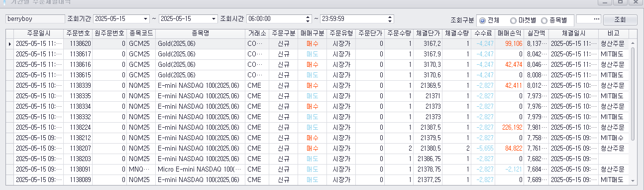Image resolution: width=644 pixels, height=190 pixels.
Task: Sort by 매매손익 column header
Action: tap(509, 33)
